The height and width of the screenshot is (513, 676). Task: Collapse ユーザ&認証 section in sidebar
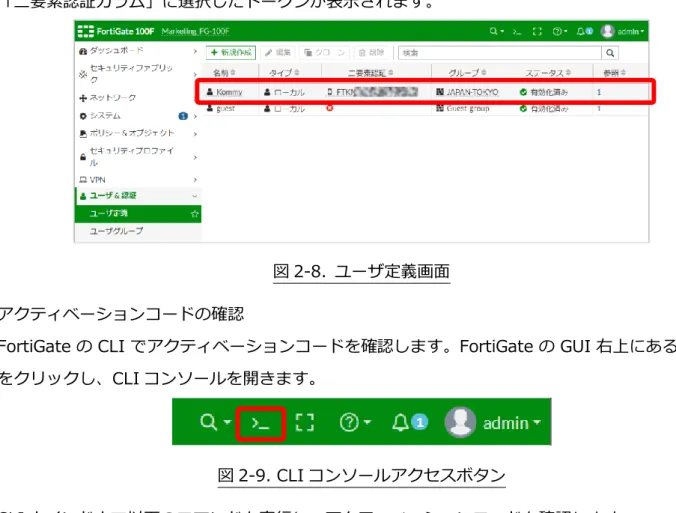138,196
